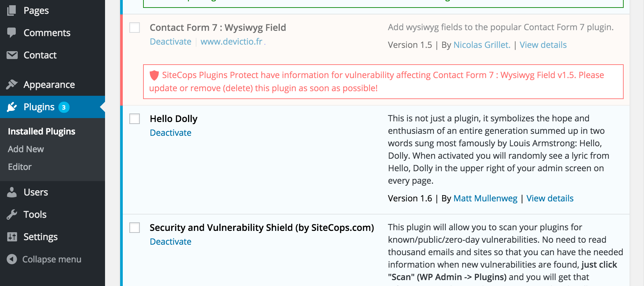
Task: Click the Contact envelope icon
Action: (12, 55)
